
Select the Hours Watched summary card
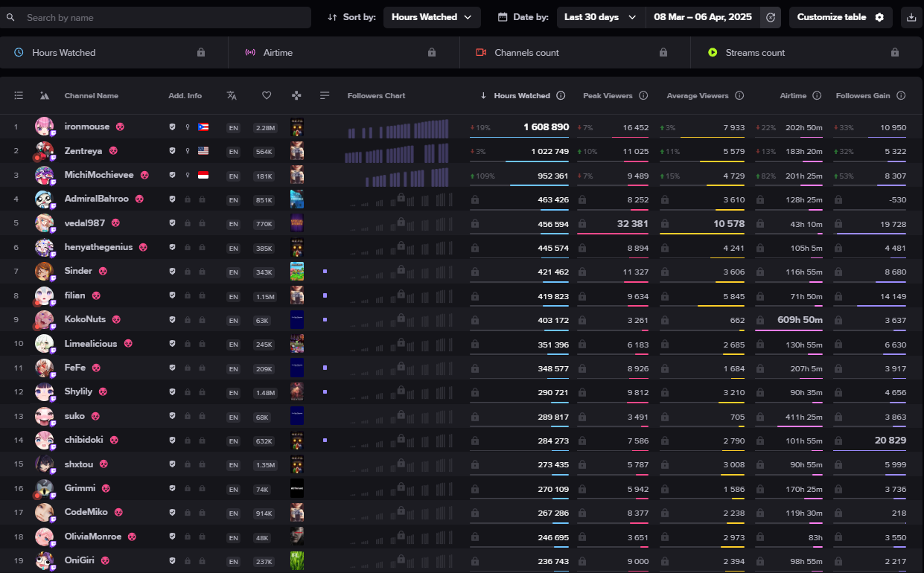coord(114,53)
